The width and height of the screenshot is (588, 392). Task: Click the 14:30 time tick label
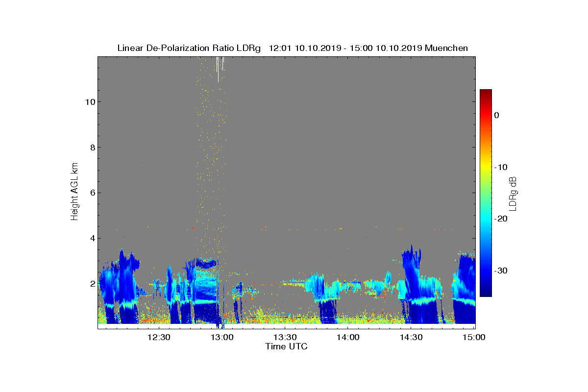(411, 337)
